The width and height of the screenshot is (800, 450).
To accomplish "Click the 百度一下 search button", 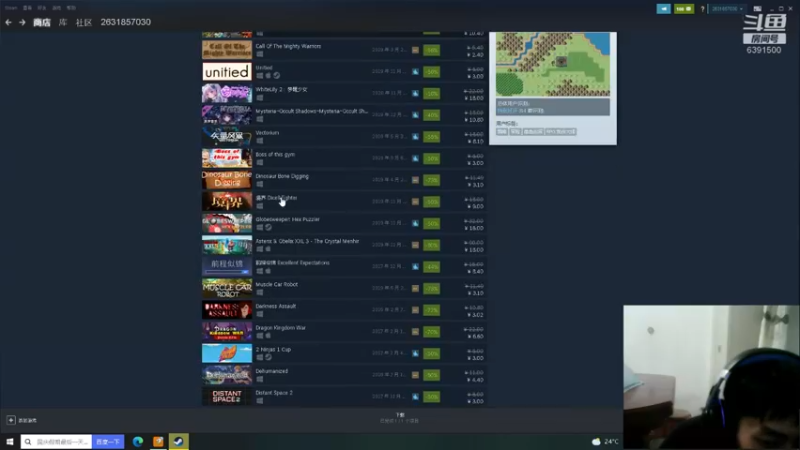I will tap(108, 442).
